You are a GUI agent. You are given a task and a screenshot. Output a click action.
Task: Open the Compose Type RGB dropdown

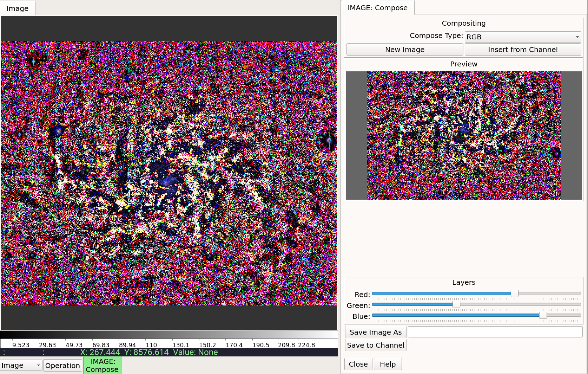coord(523,37)
